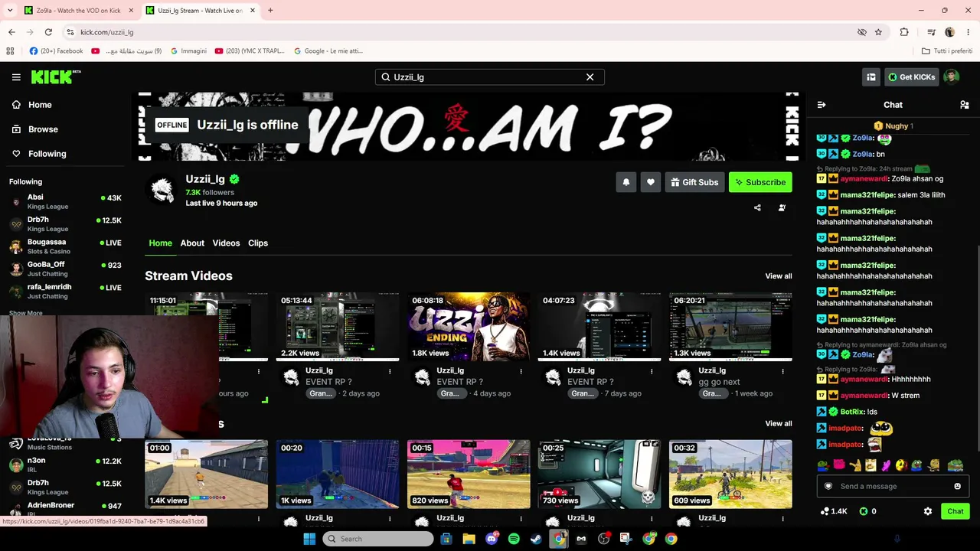Open options for the 00:20 clip

pyautogui.click(x=390, y=519)
